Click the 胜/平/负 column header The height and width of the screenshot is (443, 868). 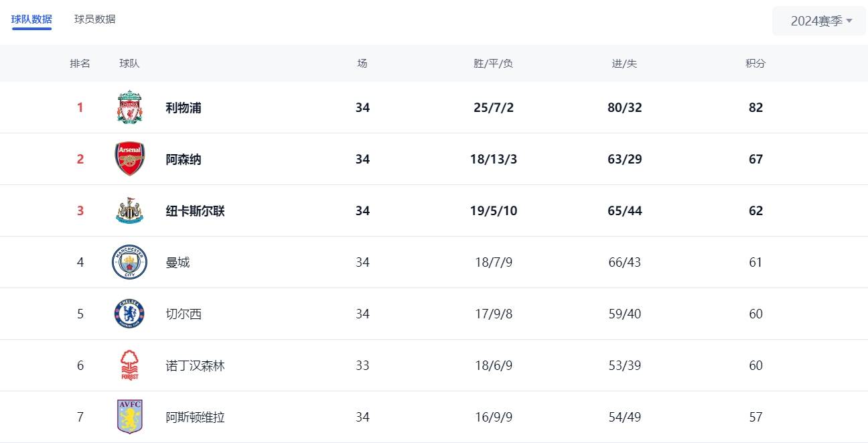click(494, 64)
